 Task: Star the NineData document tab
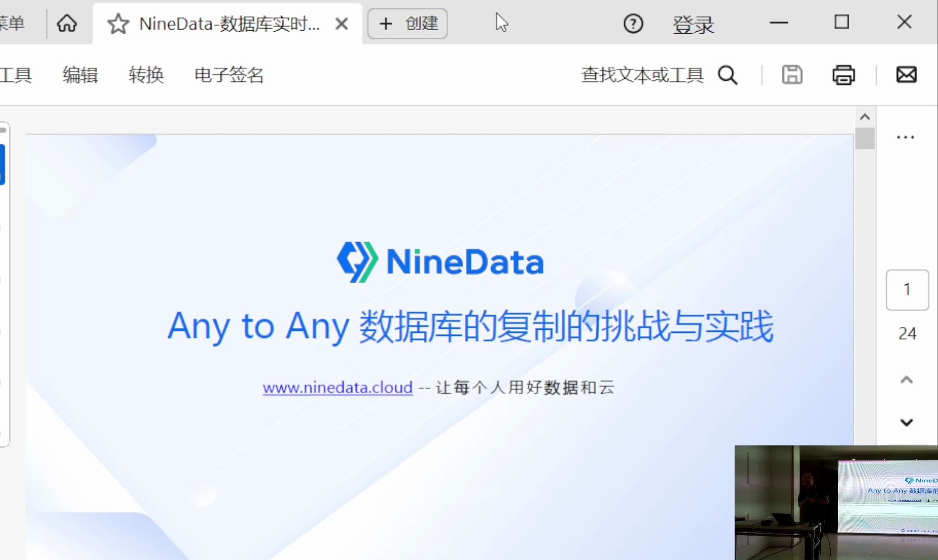click(x=118, y=24)
